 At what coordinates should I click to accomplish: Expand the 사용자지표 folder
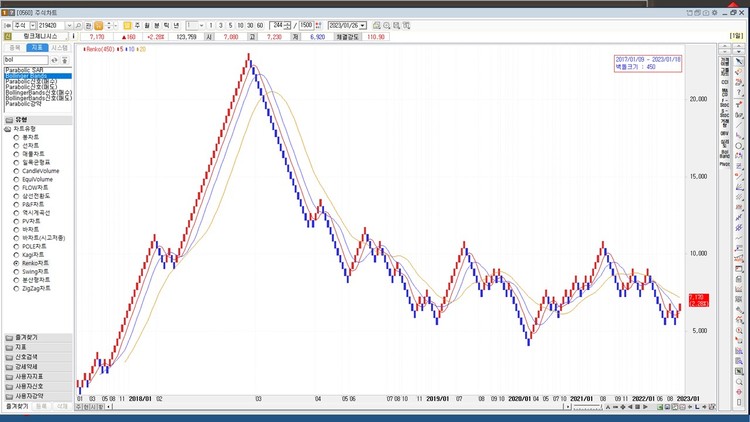click(x=38, y=377)
